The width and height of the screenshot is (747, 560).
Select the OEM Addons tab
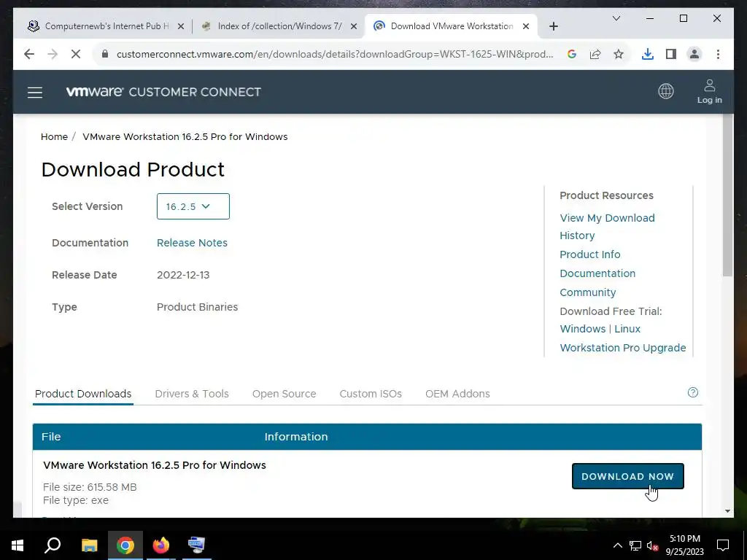tap(457, 394)
